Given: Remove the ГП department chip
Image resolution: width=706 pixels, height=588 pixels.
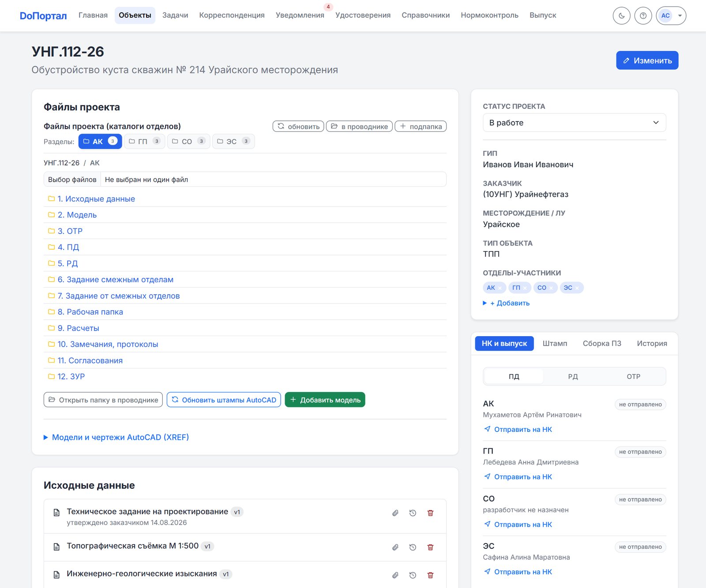Looking at the screenshot, I should [525, 288].
